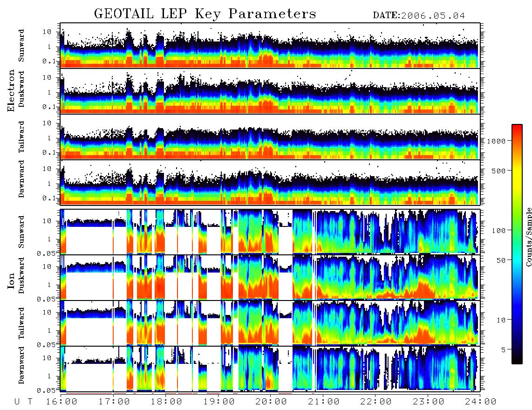Click the '20:00' time tick label
This screenshot has height=410, width=532.
tap(272, 402)
